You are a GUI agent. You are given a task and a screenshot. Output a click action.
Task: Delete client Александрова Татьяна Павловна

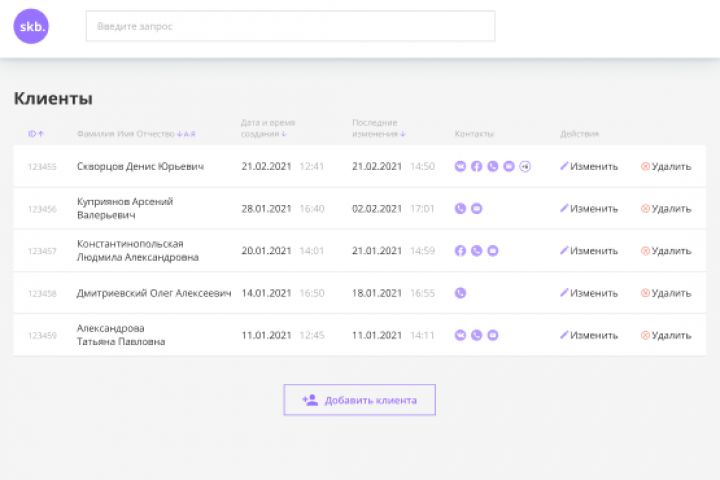[x=666, y=335]
